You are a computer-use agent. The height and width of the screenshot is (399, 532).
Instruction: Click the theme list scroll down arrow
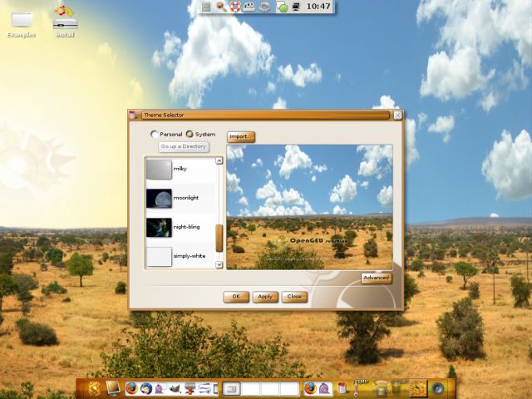tap(219, 264)
